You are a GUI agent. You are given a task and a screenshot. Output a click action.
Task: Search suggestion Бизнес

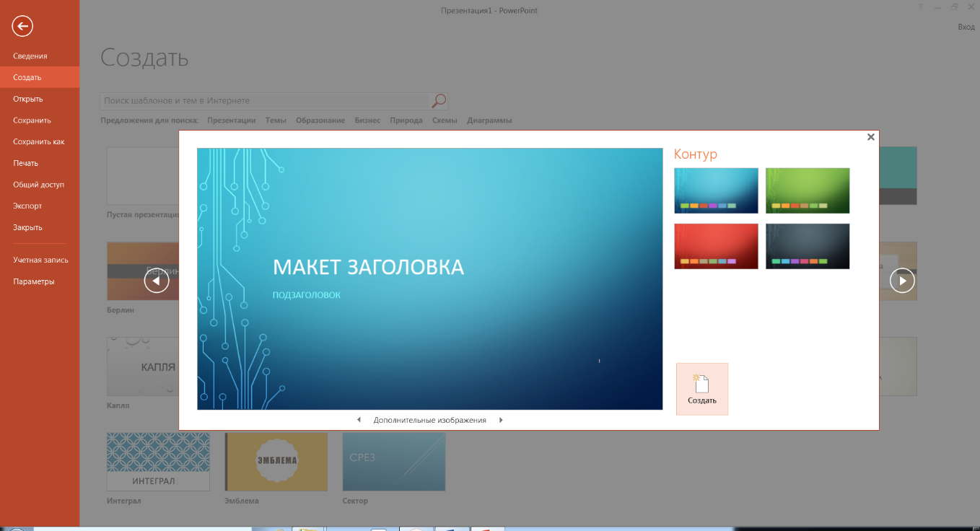click(367, 120)
